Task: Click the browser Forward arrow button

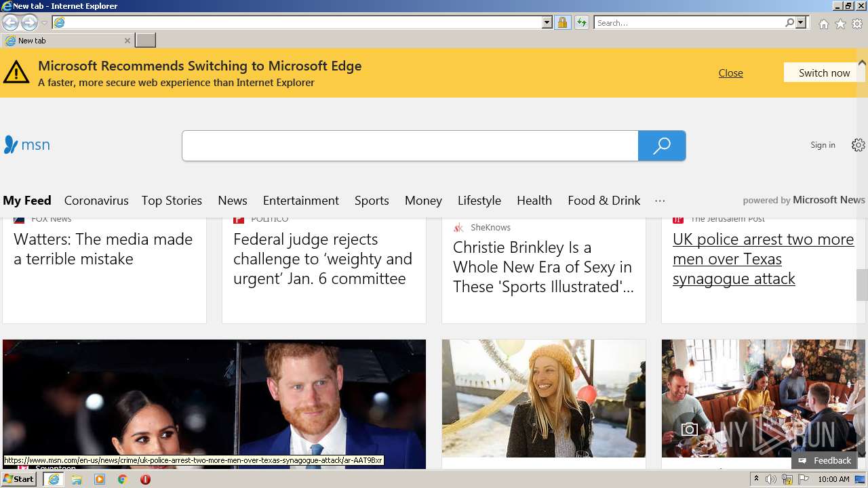Action: tap(29, 22)
